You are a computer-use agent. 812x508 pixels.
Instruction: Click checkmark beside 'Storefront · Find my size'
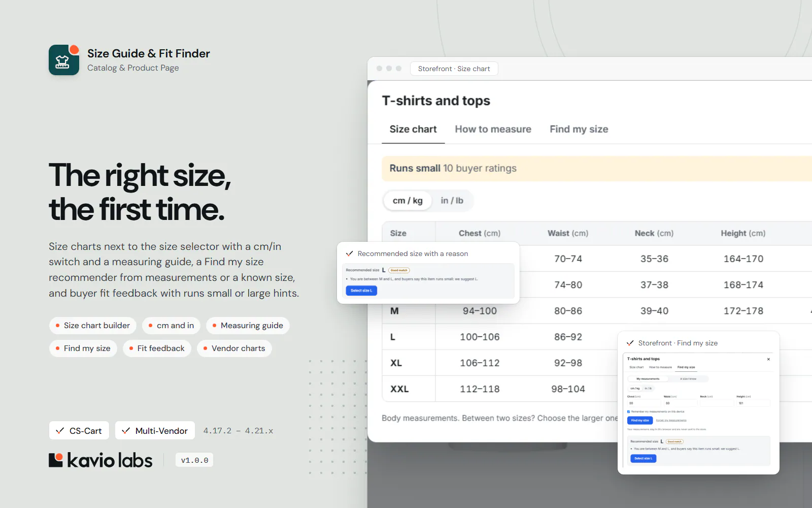coord(630,343)
